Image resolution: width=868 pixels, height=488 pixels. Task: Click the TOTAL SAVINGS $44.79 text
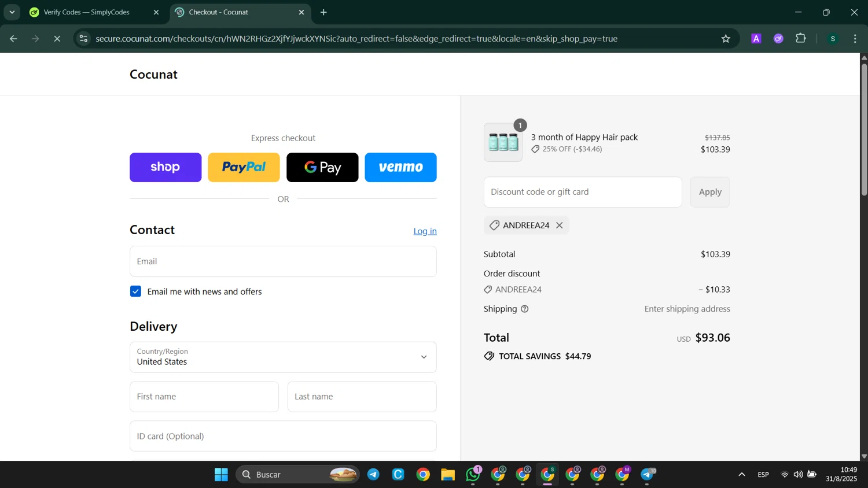545,356
